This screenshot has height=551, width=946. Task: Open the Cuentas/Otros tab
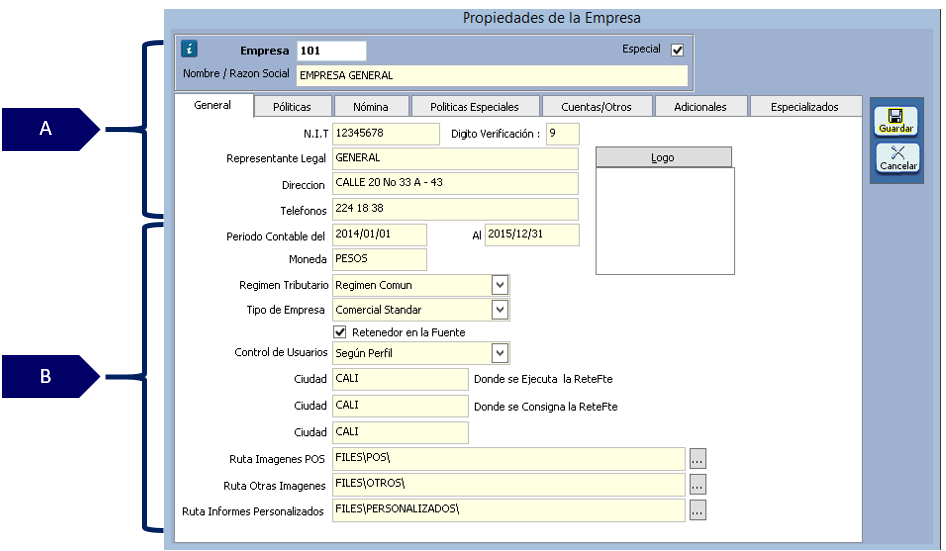[597, 107]
